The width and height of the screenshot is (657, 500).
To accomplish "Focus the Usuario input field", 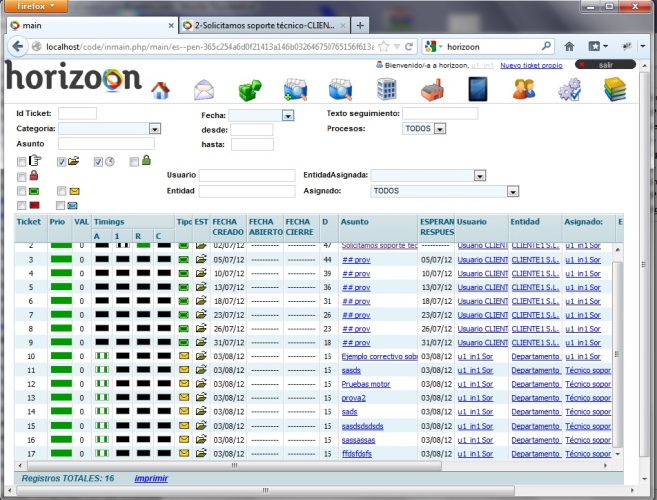I will 247,175.
